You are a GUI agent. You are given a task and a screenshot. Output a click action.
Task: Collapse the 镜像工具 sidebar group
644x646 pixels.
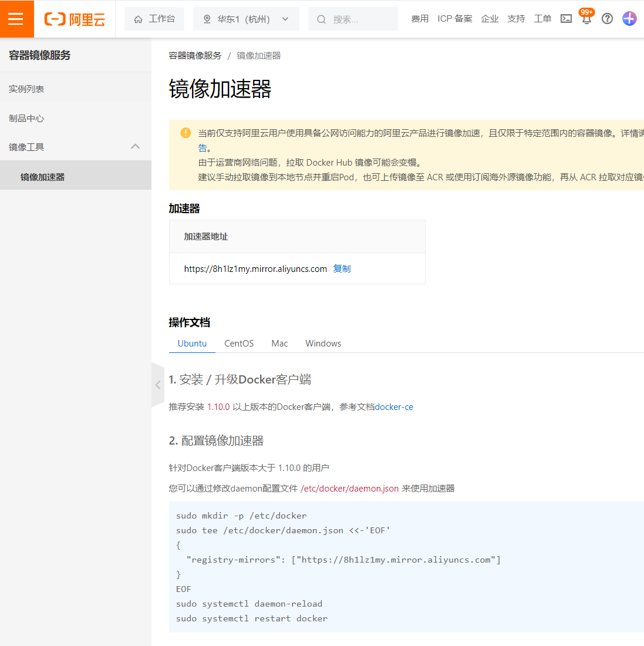(x=76, y=147)
